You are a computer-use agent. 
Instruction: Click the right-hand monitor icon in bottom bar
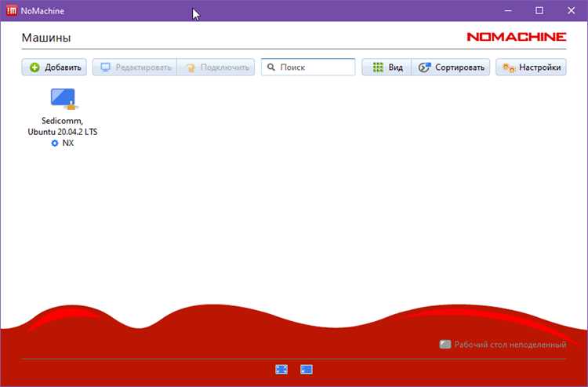click(307, 370)
